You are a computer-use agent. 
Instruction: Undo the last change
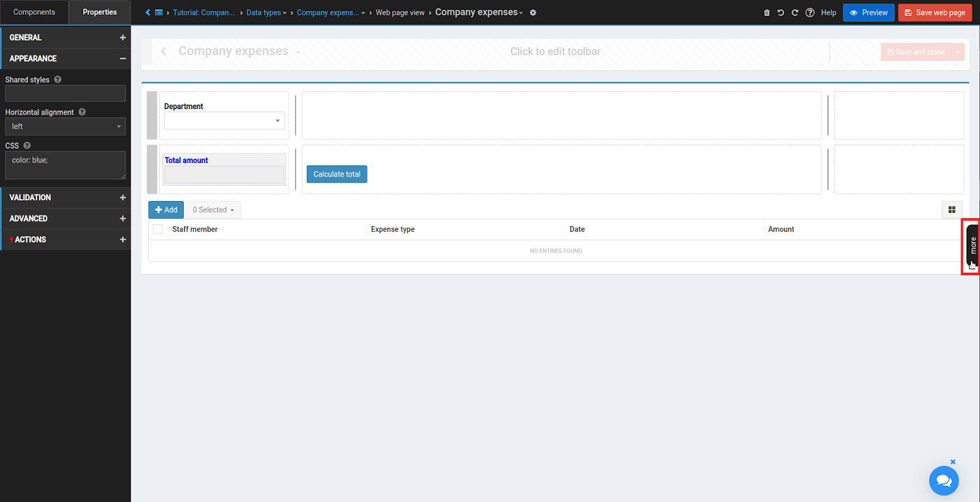tap(781, 12)
